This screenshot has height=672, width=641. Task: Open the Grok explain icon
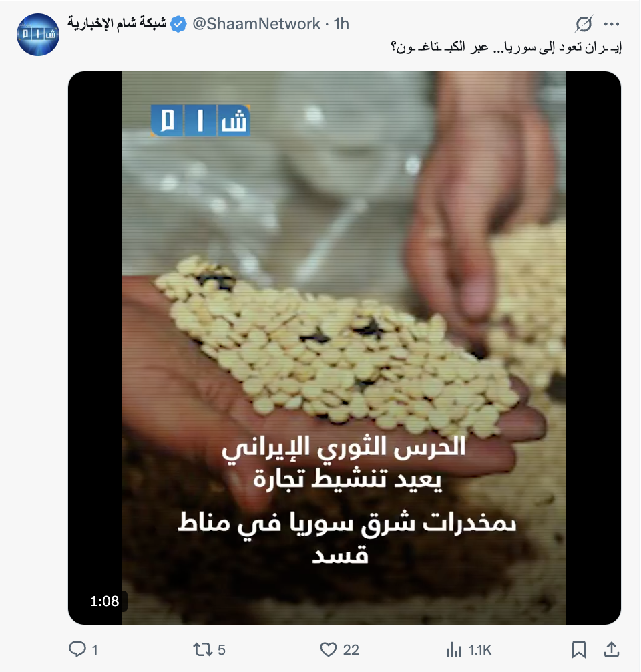click(x=584, y=24)
